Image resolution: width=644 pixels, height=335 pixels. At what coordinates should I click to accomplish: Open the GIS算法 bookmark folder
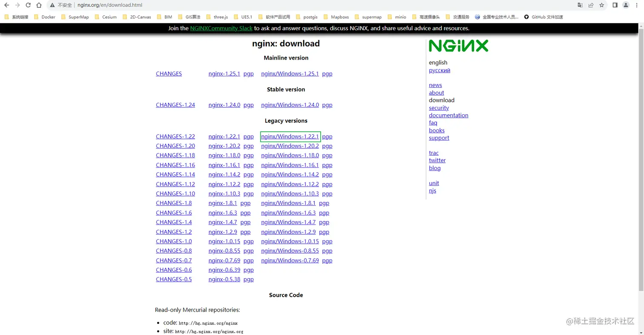189,17
